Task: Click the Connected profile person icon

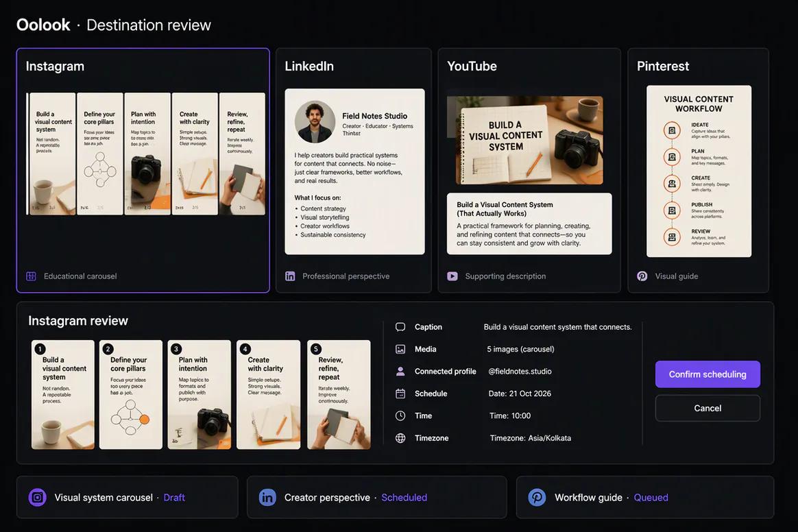Action: tap(400, 371)
